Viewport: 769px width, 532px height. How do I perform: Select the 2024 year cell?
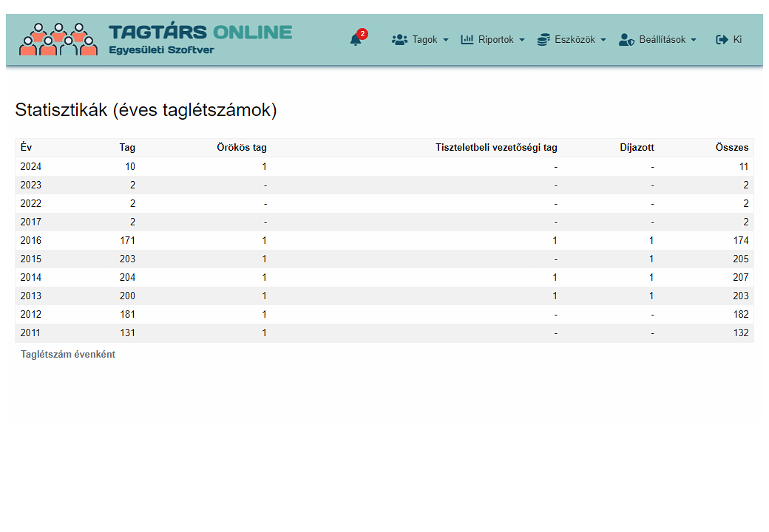pos(31,166)
